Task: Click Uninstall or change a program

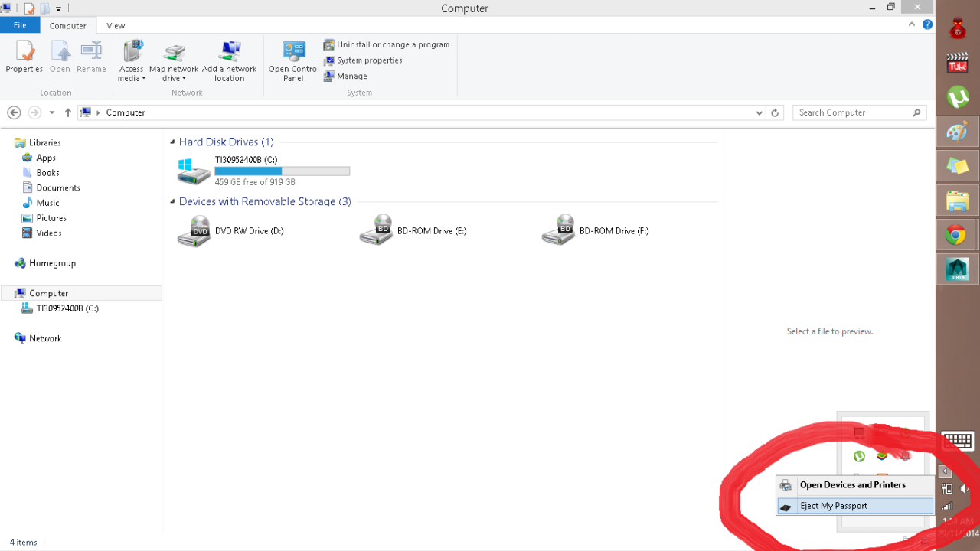Action: pyautogui.click(x=387, y=44)
